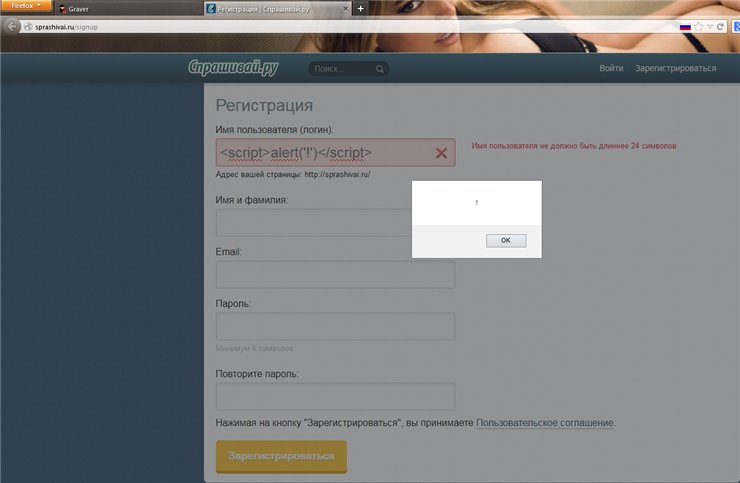This screenshot has height=483, width=740.
Task: Focus the sprashivai.ru/signup address bar
Action: click(x=349, y=27)
